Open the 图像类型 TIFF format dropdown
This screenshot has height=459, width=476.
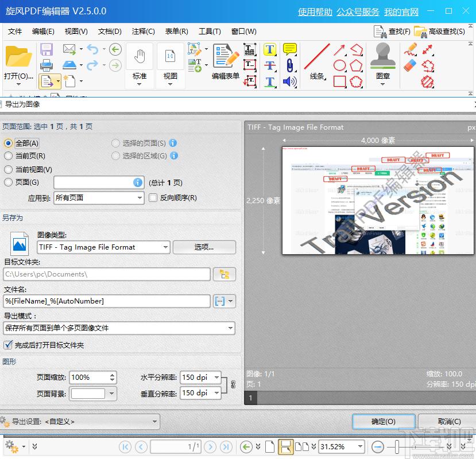click(103, 247)
